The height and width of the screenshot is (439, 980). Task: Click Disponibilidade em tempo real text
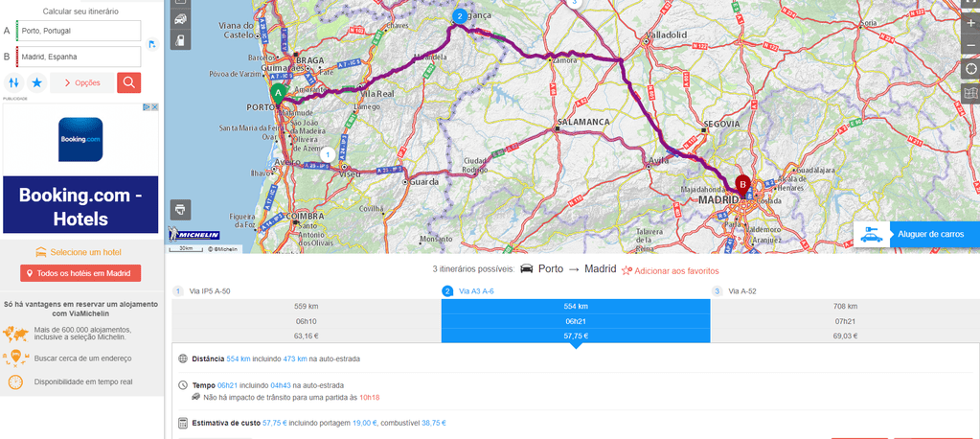(83, 381)
